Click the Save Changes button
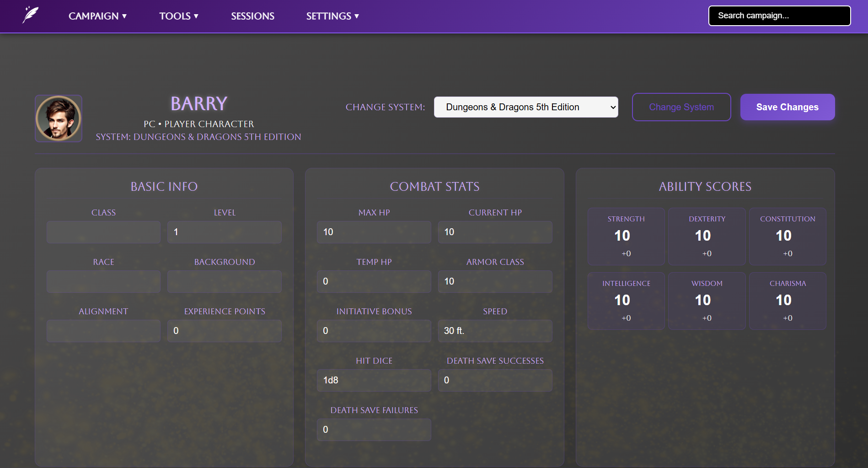The image size is (868, 468). click(x=787, y=107)
